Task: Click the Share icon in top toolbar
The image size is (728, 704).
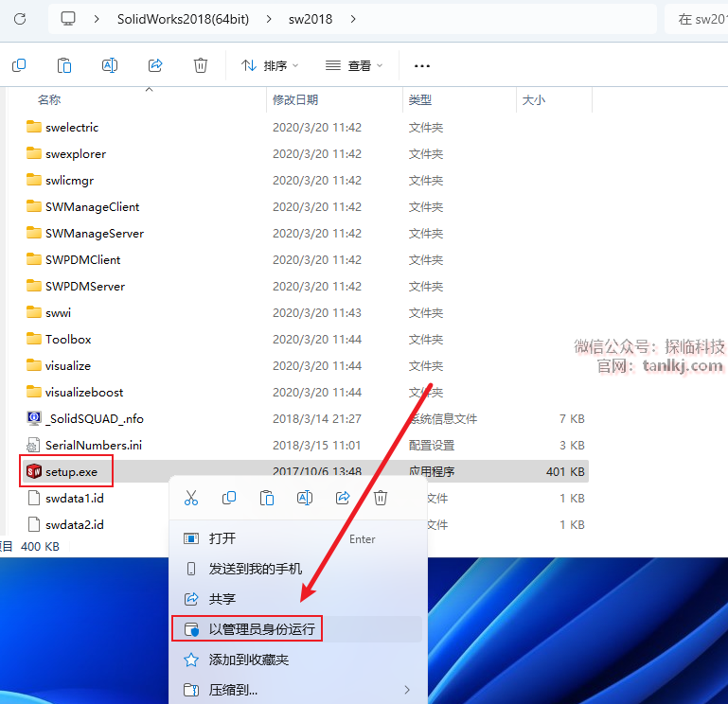Action: [x=155, y=65]
